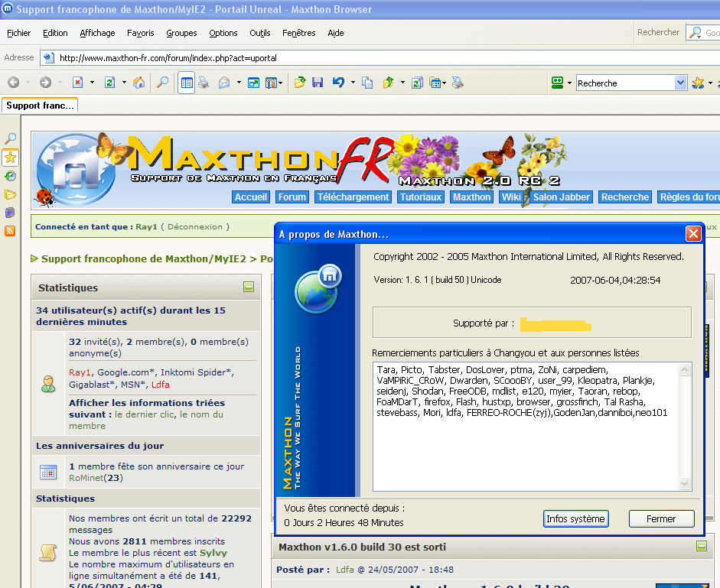Click the print preview icon at toolbar end
This screenshot has width=720, height=588.
(x=458, y=83)
